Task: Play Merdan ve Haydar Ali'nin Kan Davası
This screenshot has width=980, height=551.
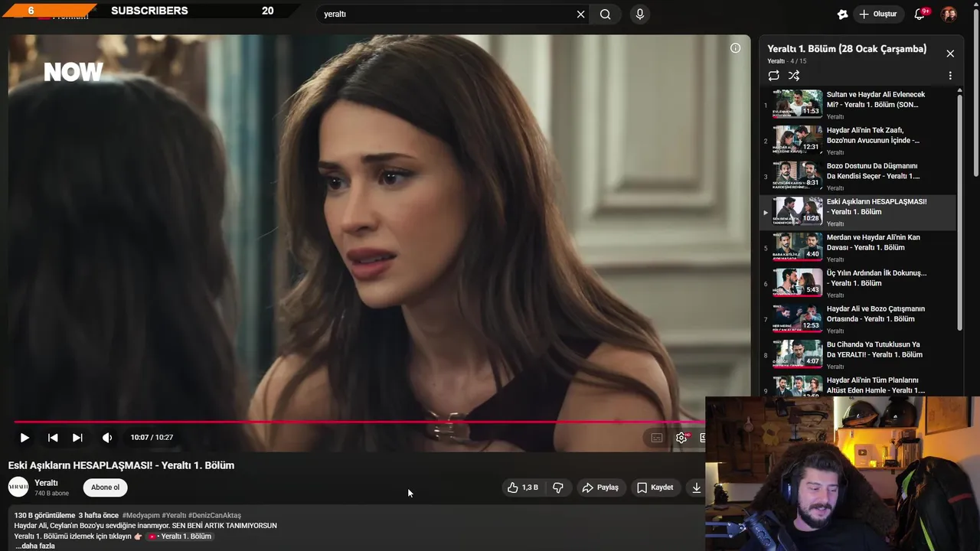Action: tap(858, 248)
